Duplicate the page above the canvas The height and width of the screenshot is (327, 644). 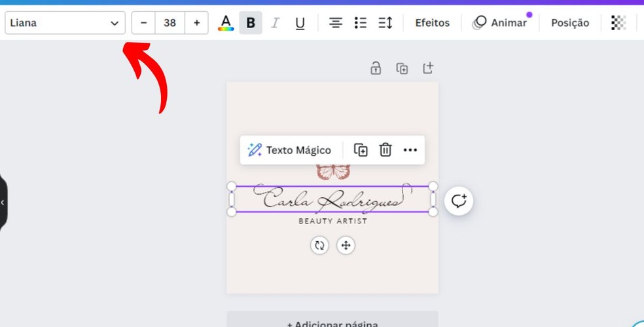point(402,68)
